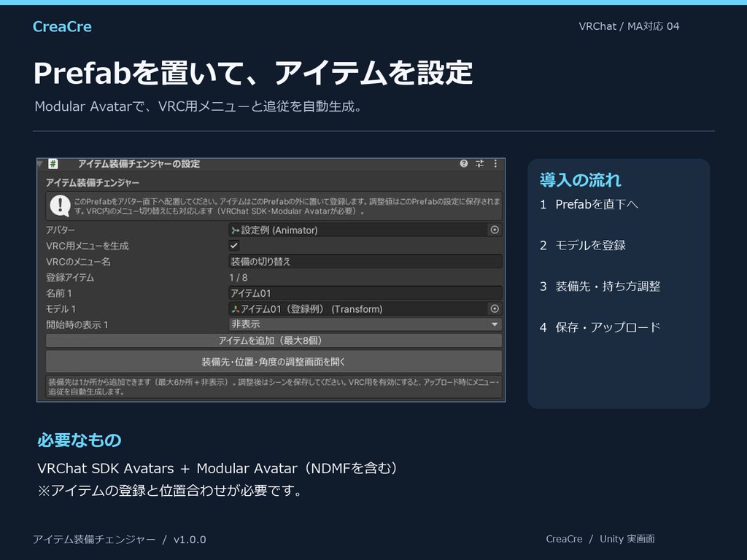747x560 pixels.
Task: Click the CreaCre / Unity 実画面 footer text
Action: pos(600,539)
